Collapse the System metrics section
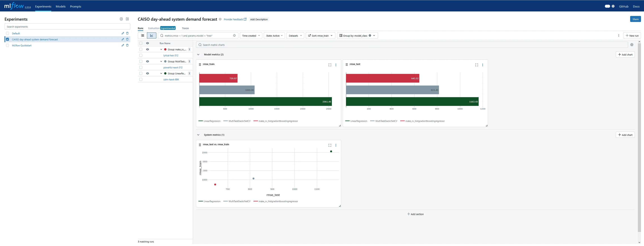The image size is (644, 246). [x=198, y=135]
